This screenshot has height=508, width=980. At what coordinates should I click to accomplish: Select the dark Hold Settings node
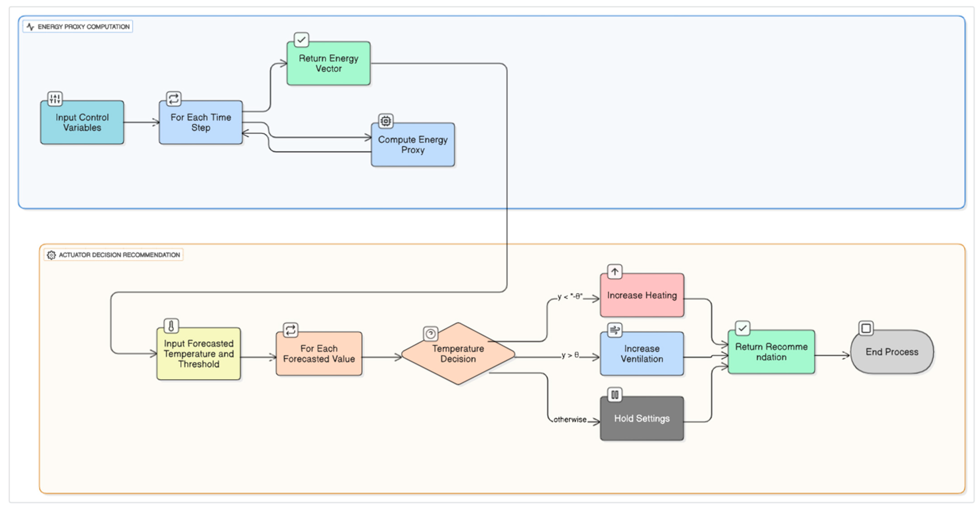(642, 419)
